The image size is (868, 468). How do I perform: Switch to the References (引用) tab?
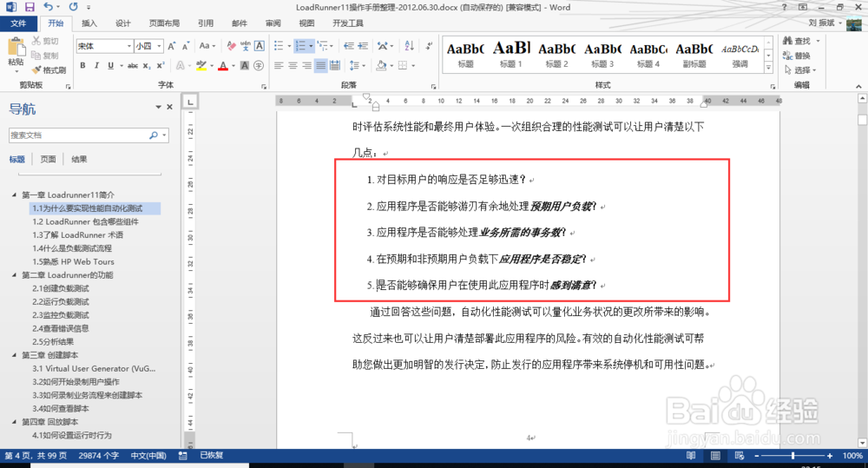click(x=206, y=23)
